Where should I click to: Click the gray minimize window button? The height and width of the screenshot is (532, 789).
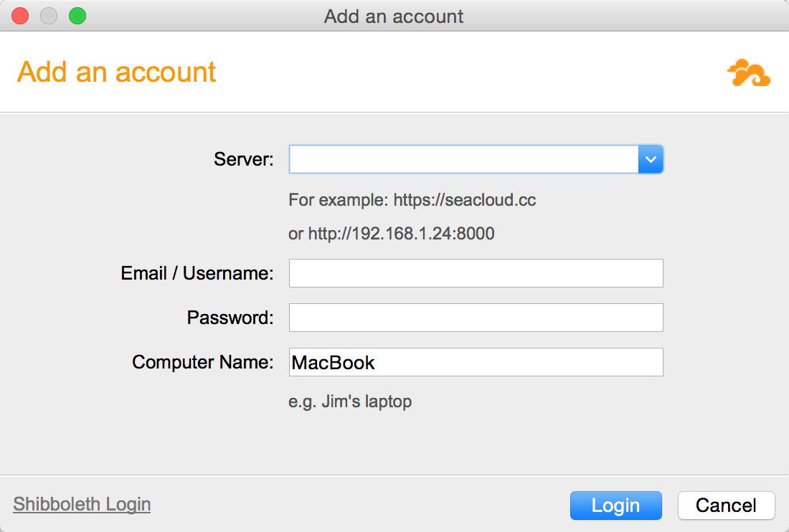coord(49,16)
